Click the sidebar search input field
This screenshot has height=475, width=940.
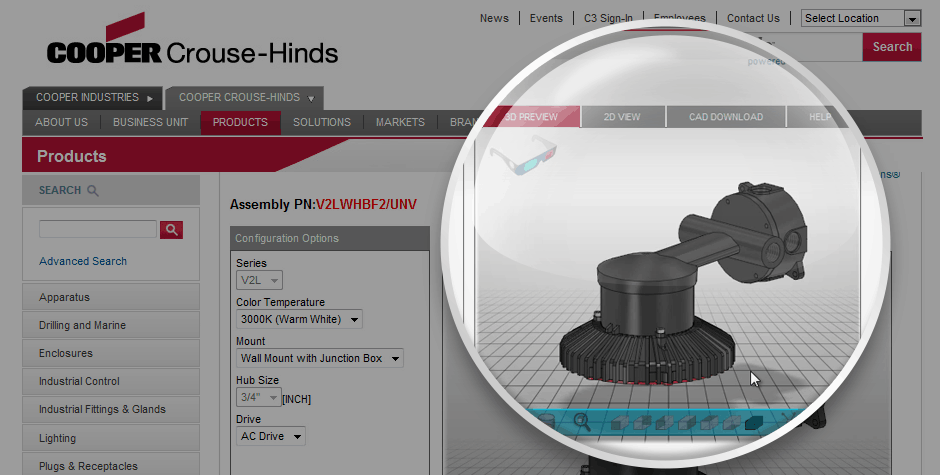coord(98,229)
